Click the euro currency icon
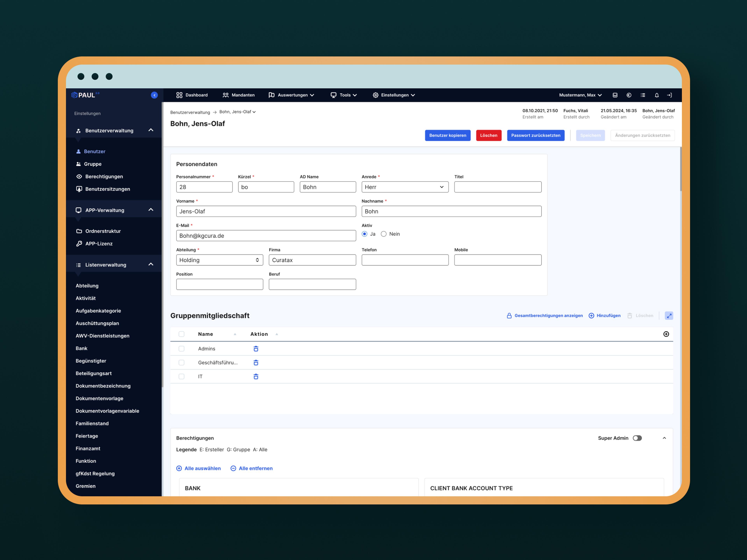 point(629,95)
